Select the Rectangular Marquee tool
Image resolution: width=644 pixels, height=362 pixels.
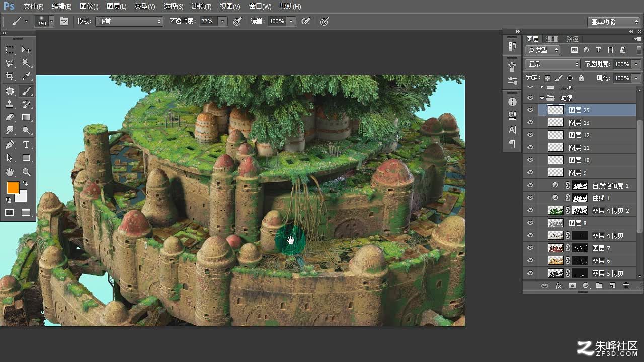point(10,50)
